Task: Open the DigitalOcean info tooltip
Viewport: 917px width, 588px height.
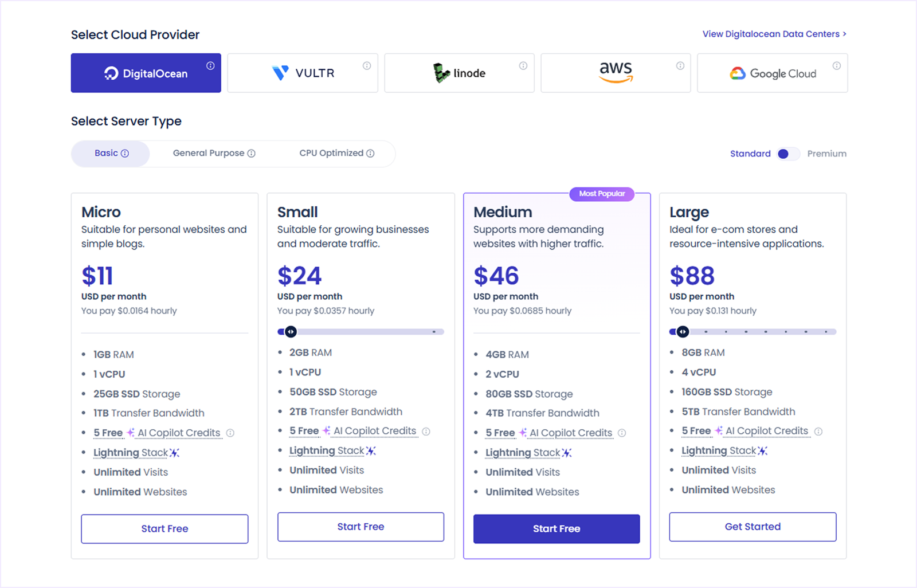Action: 210,65
